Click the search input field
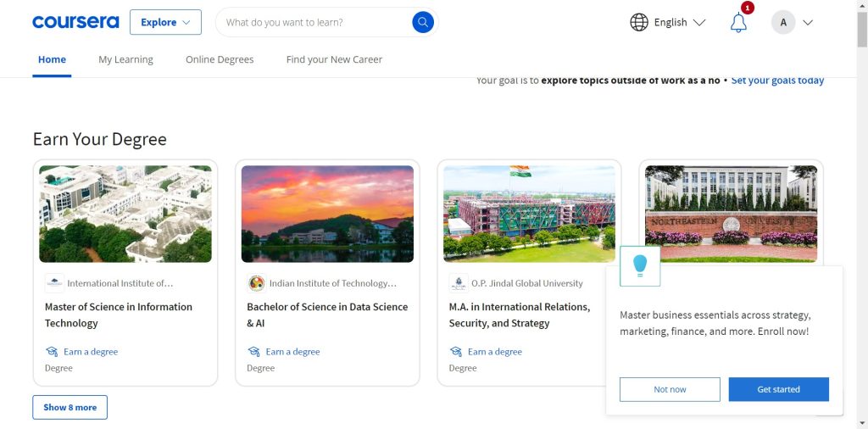This screenshot has width=868, height=429. pyautogui.click(x=314, y=22)
